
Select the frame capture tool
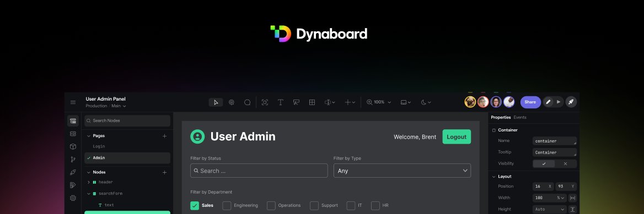tap(265, 102)
